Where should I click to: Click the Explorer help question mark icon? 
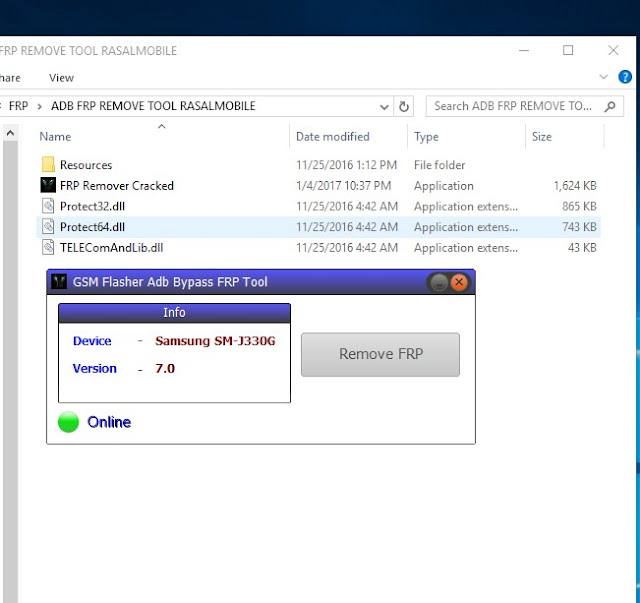[625, 77]
